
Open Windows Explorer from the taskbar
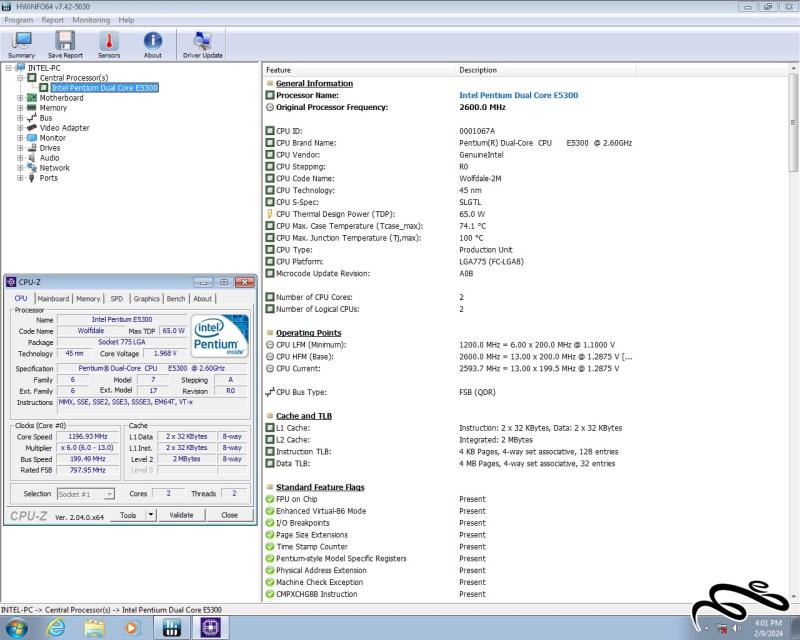(94, 627)
